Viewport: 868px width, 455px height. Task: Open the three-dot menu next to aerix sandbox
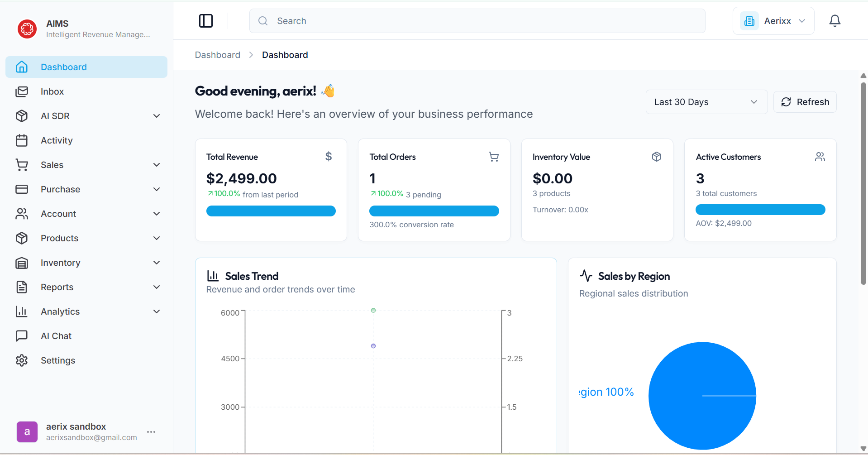pyautogui.click(x=151, y=432)
